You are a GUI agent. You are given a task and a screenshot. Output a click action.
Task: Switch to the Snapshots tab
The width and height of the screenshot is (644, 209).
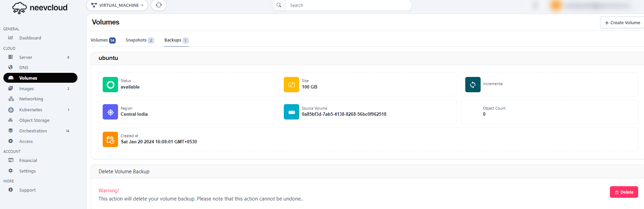tap(140, 40)
